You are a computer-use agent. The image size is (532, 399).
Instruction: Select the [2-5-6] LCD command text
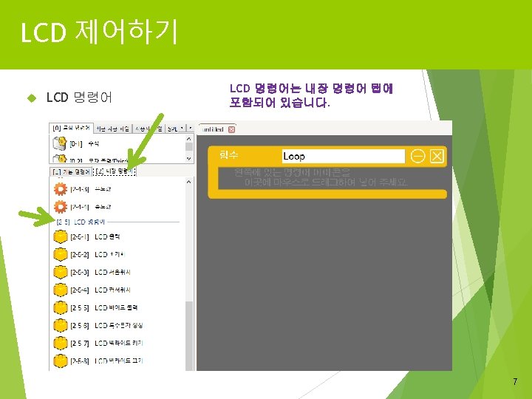pyautogui.click(x=106, y=325)
